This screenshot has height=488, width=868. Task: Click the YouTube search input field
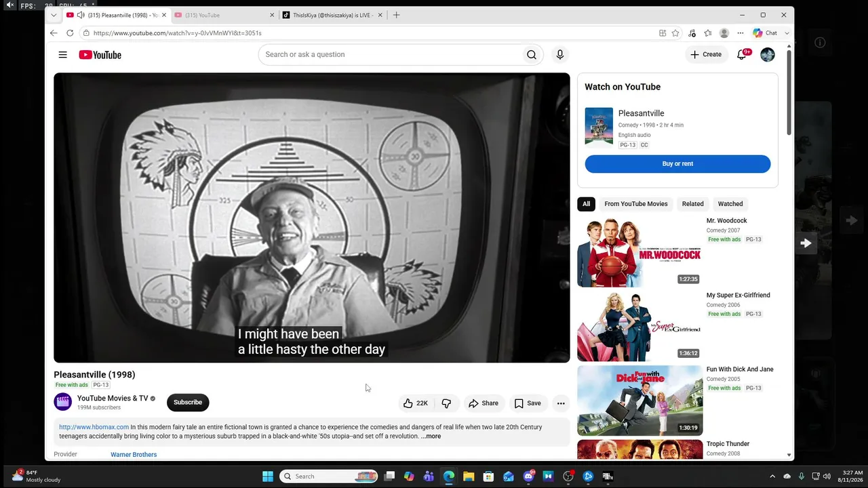(x=391, y=55)
